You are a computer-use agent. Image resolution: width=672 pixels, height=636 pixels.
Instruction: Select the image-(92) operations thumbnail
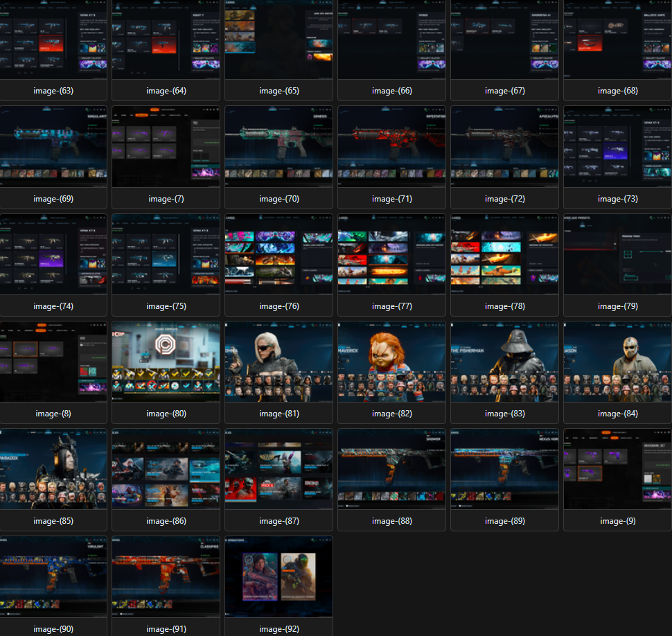(x=279, y=577)
